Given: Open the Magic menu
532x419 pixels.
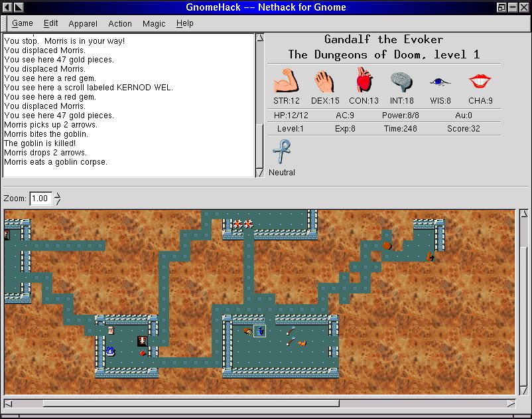Looking at the screenshot, I should 154,23.
